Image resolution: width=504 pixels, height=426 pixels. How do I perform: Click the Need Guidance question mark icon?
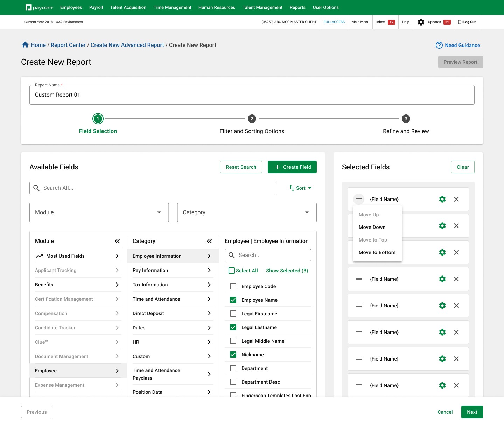(x=439, y=45)
